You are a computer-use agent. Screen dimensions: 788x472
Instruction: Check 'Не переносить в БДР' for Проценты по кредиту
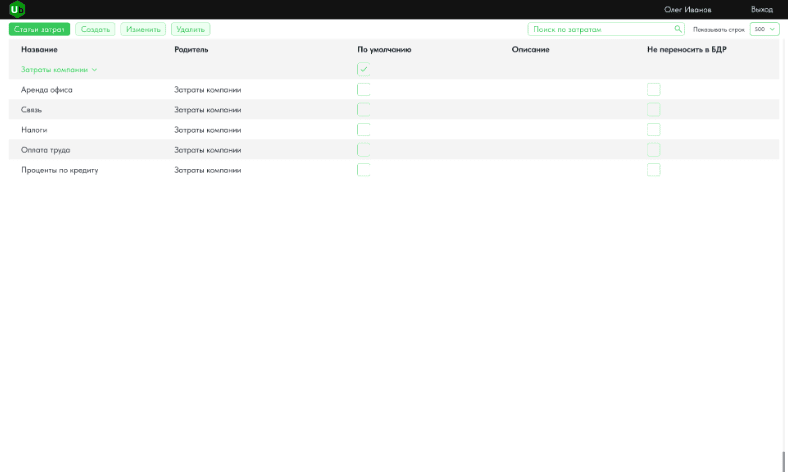click(x=653, y=170)
